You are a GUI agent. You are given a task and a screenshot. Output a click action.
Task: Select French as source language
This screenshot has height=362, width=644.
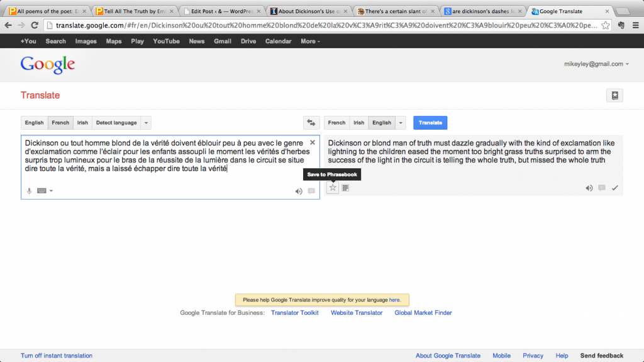point(60,123)
